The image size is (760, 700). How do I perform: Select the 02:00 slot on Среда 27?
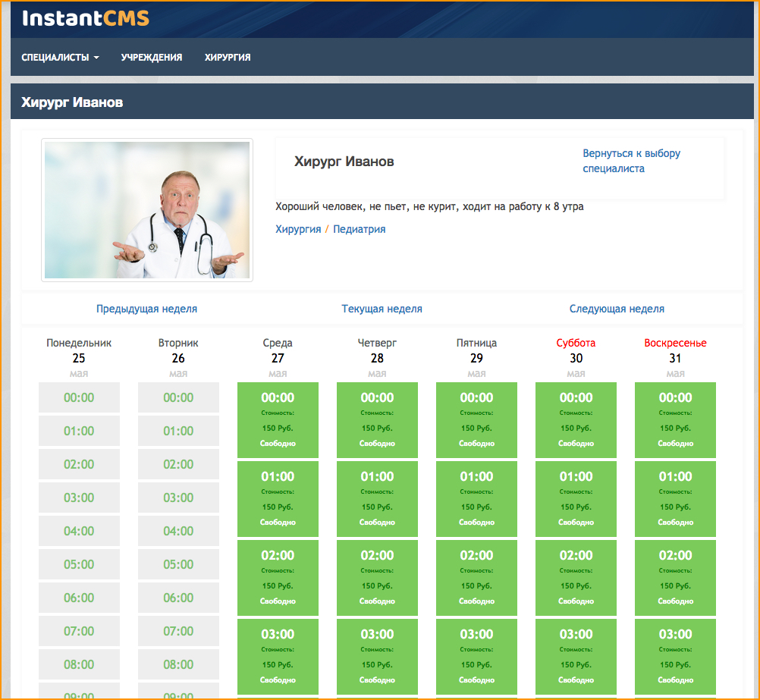coord(278,578)
